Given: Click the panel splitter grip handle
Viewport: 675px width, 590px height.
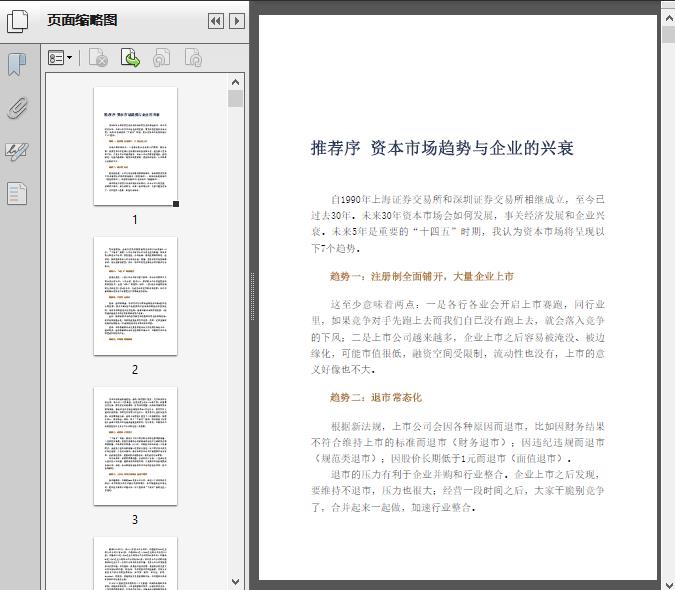Looking at the screenshot, I should pos(253,296).
